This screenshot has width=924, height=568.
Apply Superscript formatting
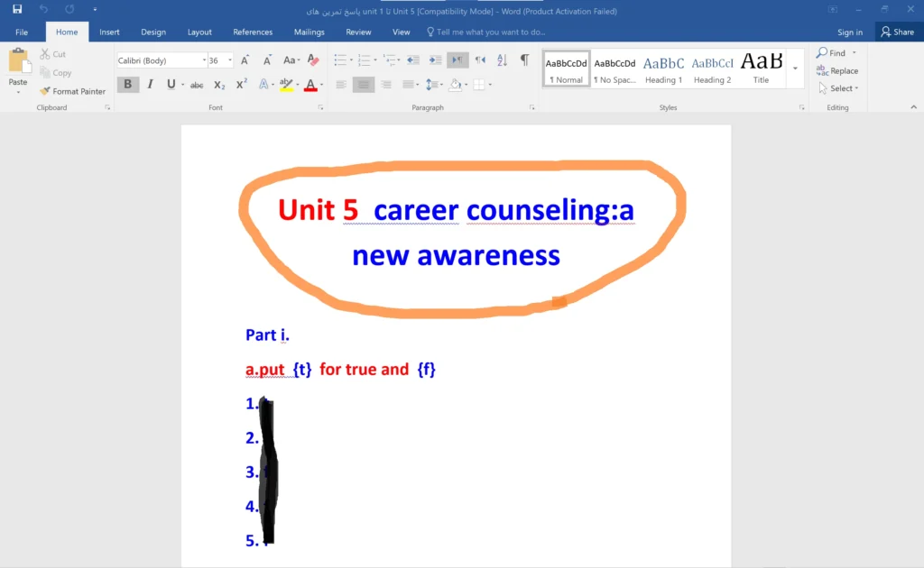tap(240, 84)
